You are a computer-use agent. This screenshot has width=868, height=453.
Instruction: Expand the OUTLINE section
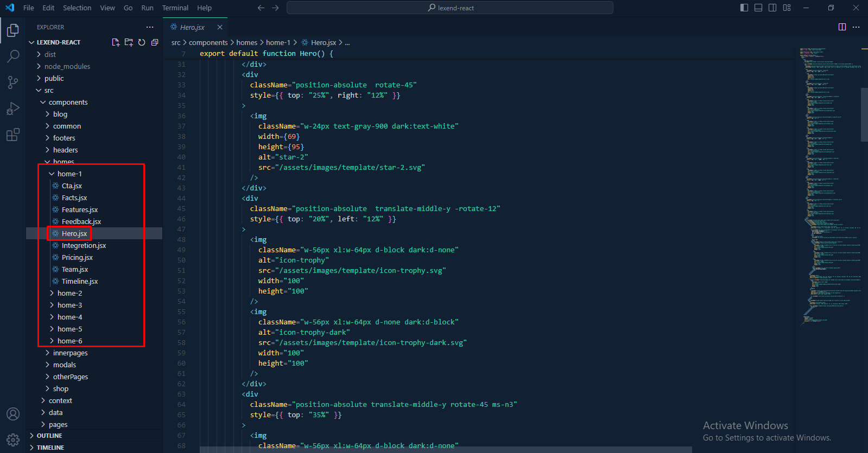[x=49, y=436]
